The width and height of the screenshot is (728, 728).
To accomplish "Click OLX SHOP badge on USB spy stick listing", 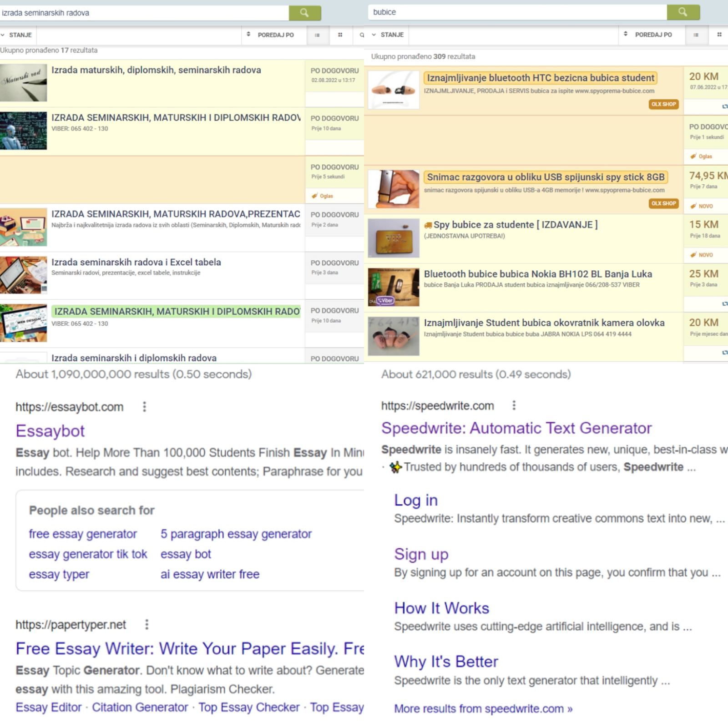I will pos(663,203).
